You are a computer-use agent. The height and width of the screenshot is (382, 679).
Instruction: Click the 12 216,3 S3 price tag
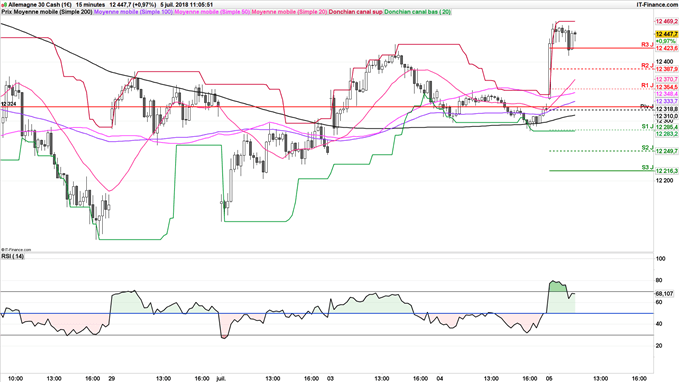(x=666, y=171)
